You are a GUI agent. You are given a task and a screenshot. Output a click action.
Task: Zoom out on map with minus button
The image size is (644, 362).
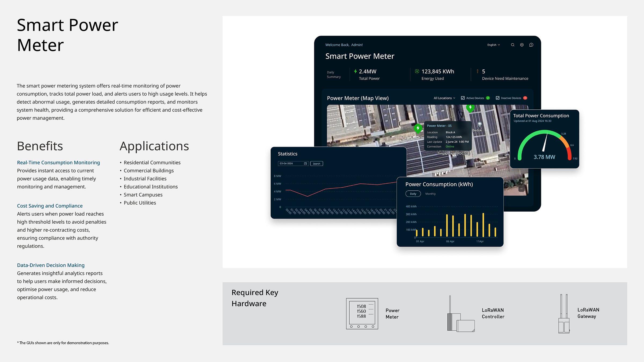coord(521,189)
